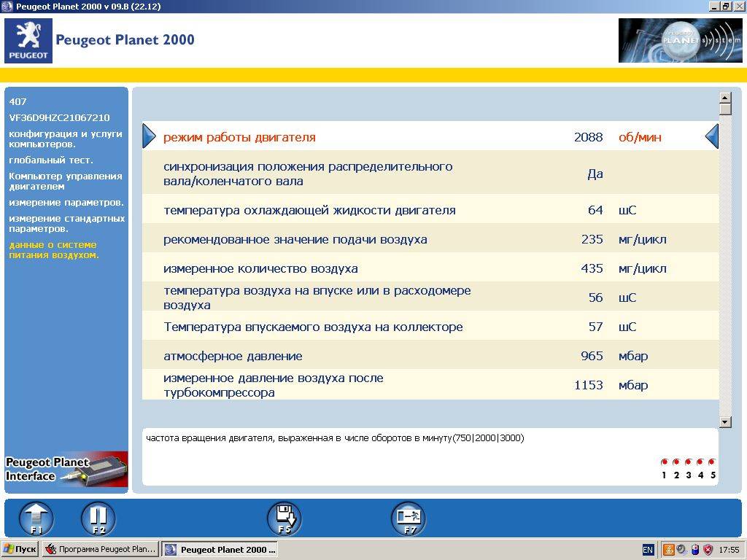Select red indicator number 1
747x560 pixels.
664,462
